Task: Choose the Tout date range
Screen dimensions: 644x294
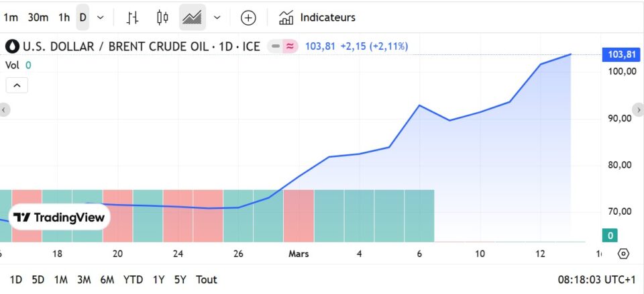Action: click(207, 279)
